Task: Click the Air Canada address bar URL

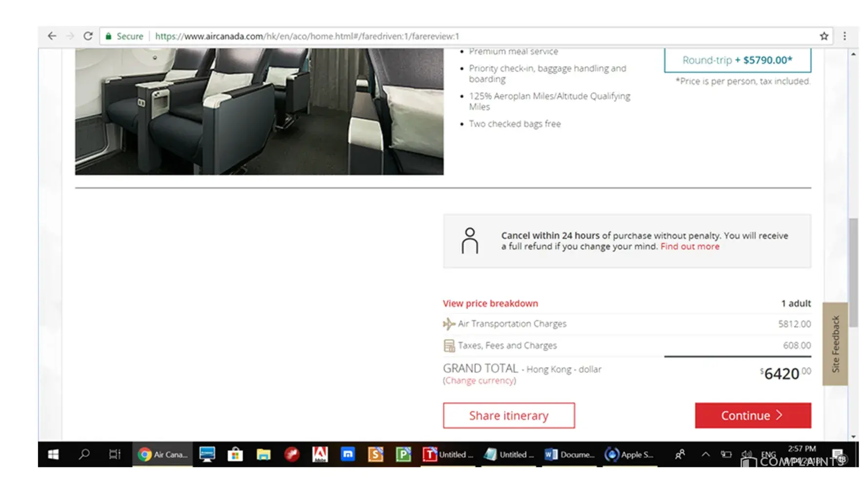Action: click(x=307, y=36)
